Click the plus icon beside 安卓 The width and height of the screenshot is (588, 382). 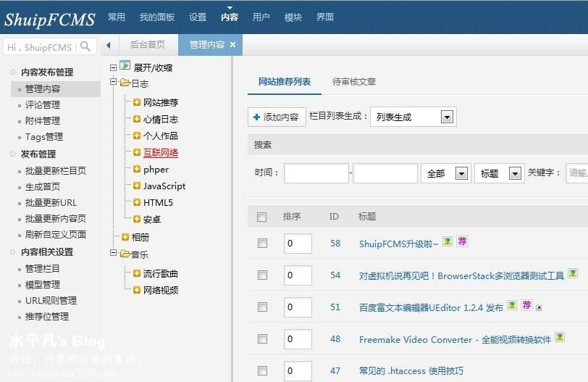click(x=137, y=219)
